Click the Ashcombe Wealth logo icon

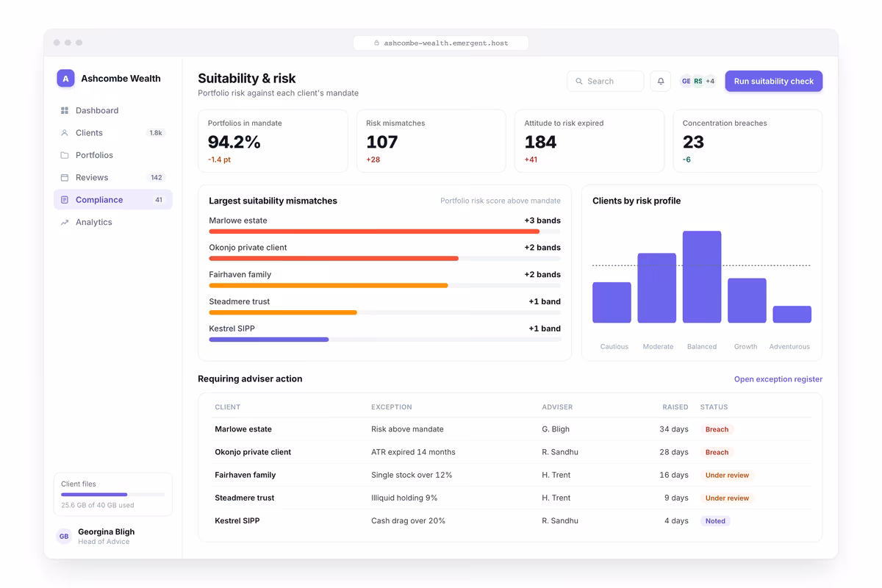pyautogui.click(x=65, y=79)
